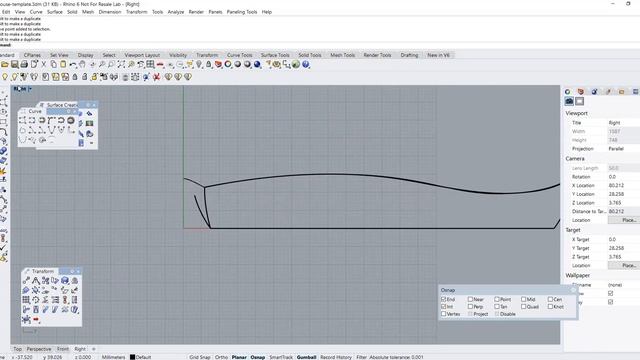The height and width of the screenshot is (360, 640).
Task: Click the torus icon in Curve palette
Action: (71, 120)
